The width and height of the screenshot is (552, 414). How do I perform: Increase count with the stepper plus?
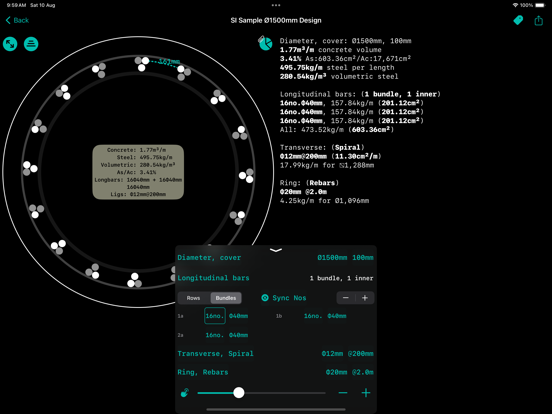click(365, 298)
